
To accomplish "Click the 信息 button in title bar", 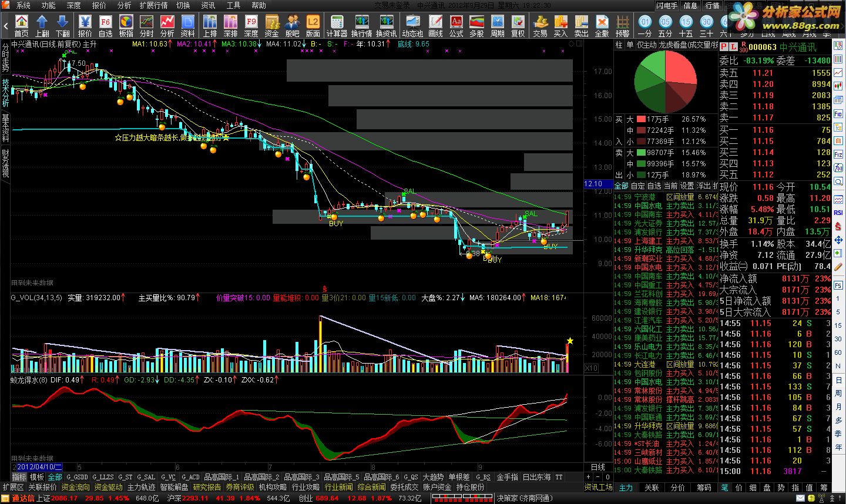I will tap(691, 5).
